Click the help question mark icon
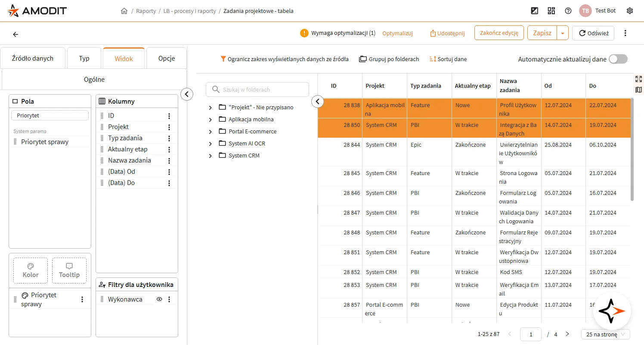Viewport: 644px width, 345px height. (x=568, y=11)
